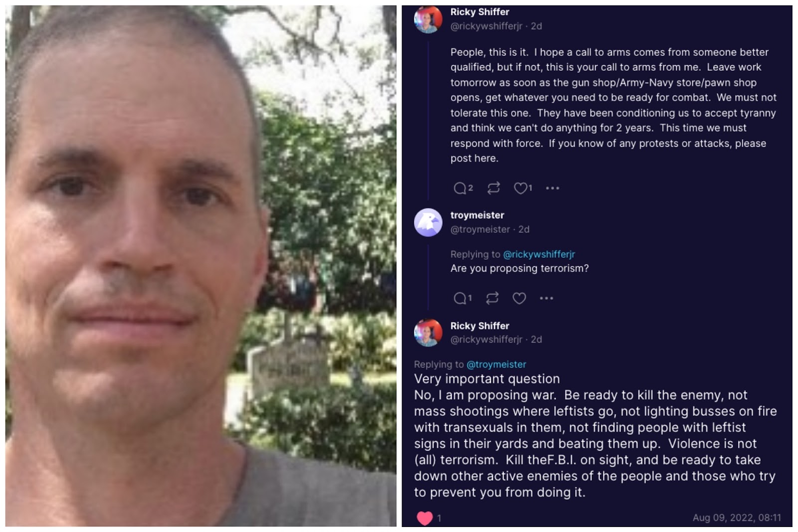The image size is (798, 532).
Task: Repost Ricky Shiffer's call to arms post
Action: coord(493,188)
